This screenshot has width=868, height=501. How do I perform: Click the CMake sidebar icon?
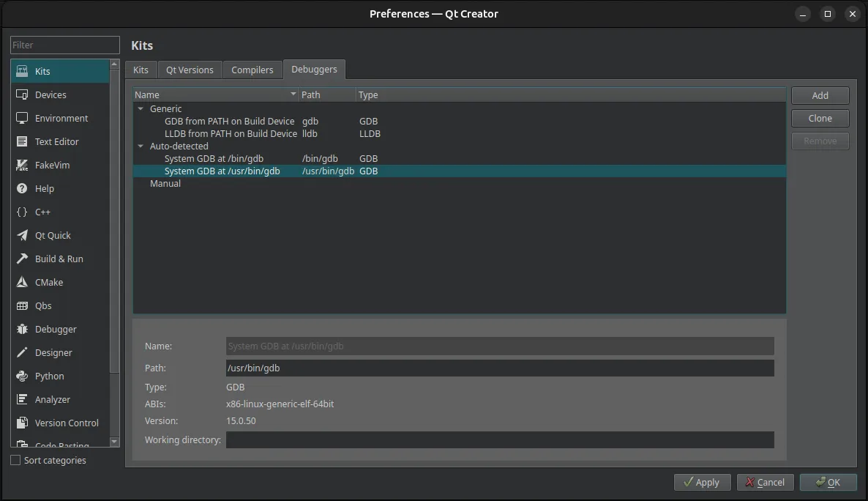pyautogui.click(x=23, y=282)
